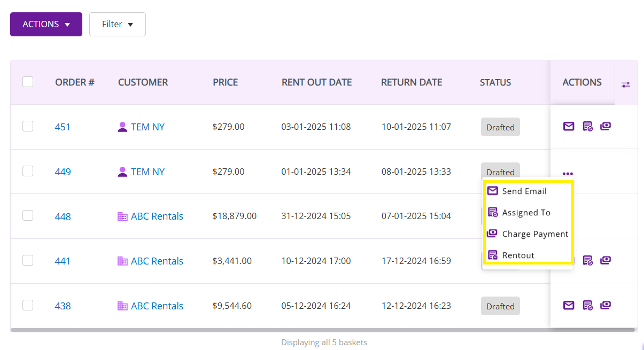Viewport: 644px width, 350px height.
Task: Click Assigned To icon for order 438
Action: click(x=587, y=306)
